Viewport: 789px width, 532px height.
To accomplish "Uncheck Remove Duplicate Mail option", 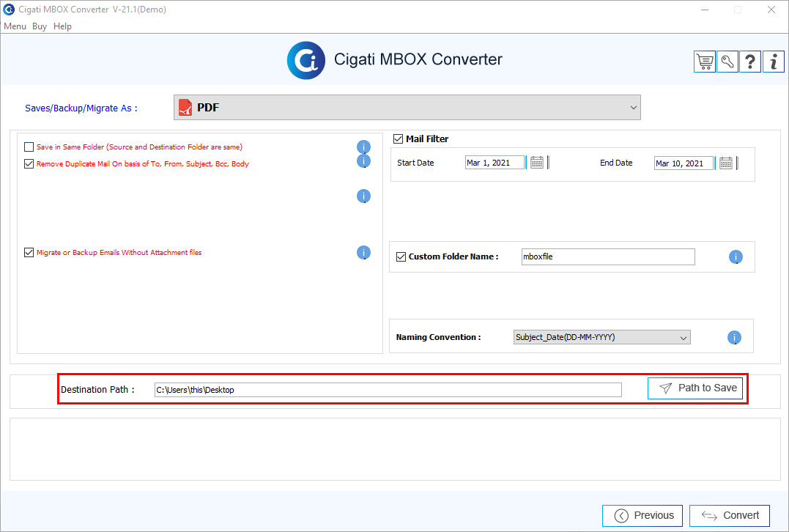I will tap(29, 163).
